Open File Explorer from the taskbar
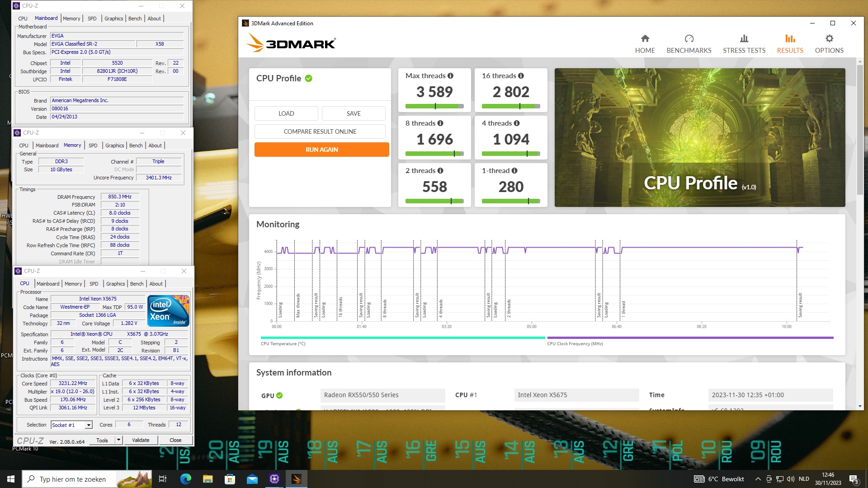The image size is (868, 488). tap(208, 479)
